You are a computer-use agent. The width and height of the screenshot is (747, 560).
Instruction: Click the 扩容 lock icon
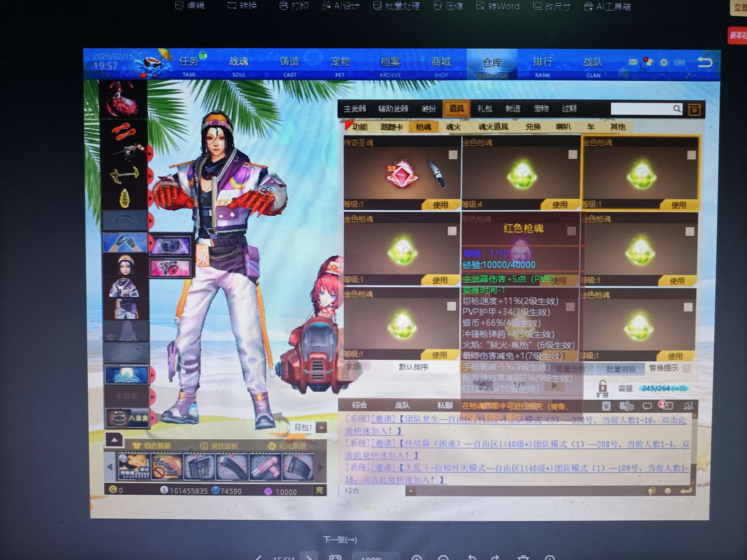coord(602,386)
